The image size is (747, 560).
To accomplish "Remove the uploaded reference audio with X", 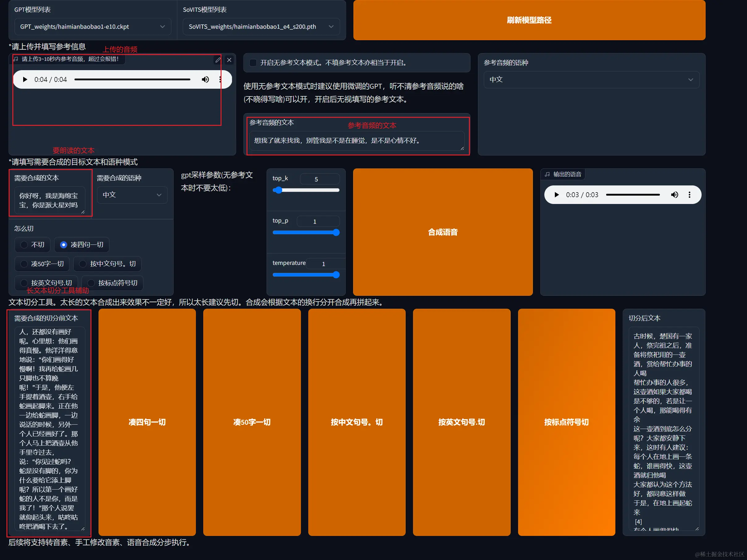I will pos(229,60).
